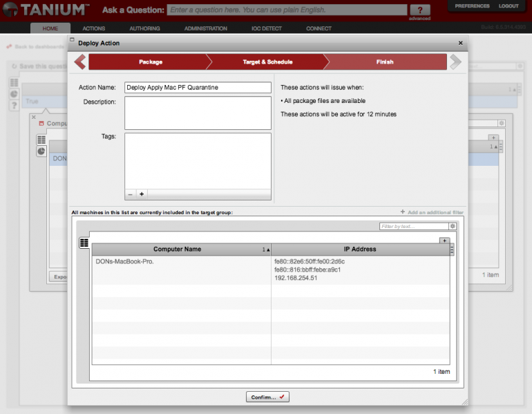Grab the dialog corner resize handle
532x414 pixels.
pyautogui.click(x=464, y=402)
